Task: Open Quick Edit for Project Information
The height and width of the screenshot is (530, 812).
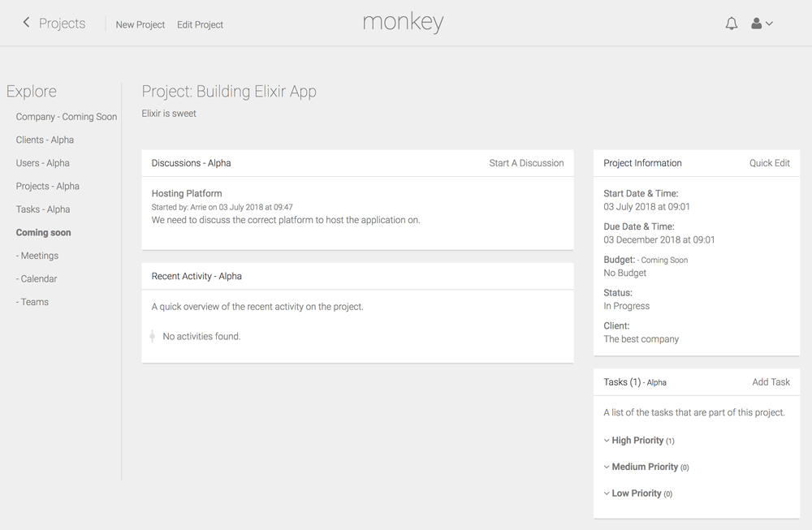Action: pyautogui.click(x=769, y=162)
